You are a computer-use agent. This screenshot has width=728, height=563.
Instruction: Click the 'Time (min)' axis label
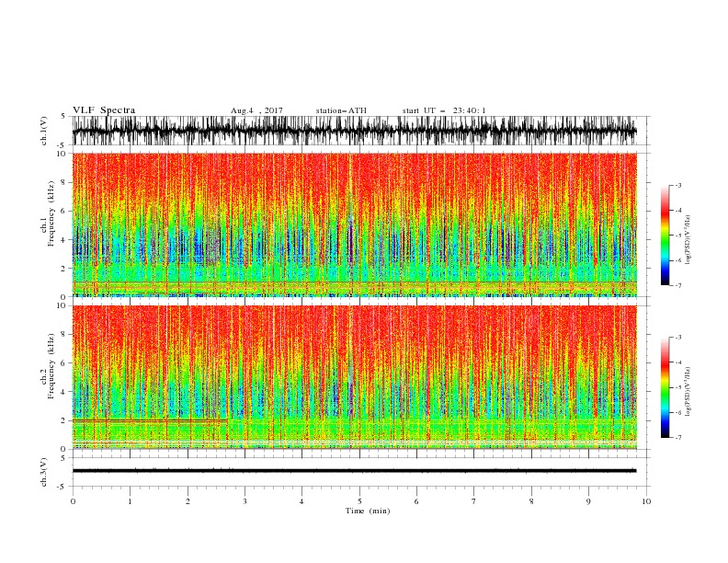[368, 511]
